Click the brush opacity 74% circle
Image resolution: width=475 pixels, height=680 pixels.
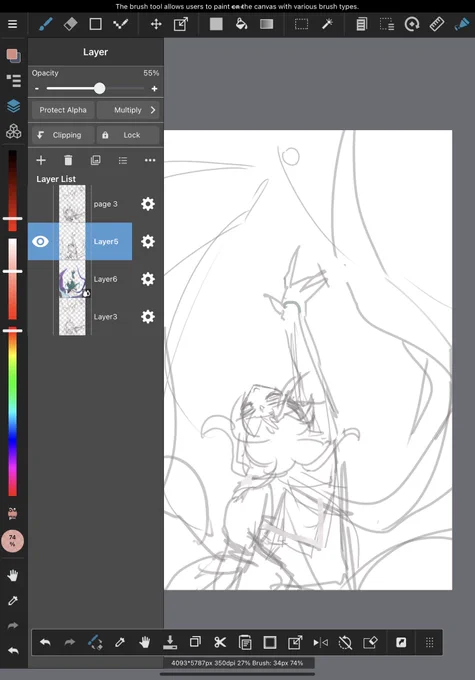click(13, 540)
